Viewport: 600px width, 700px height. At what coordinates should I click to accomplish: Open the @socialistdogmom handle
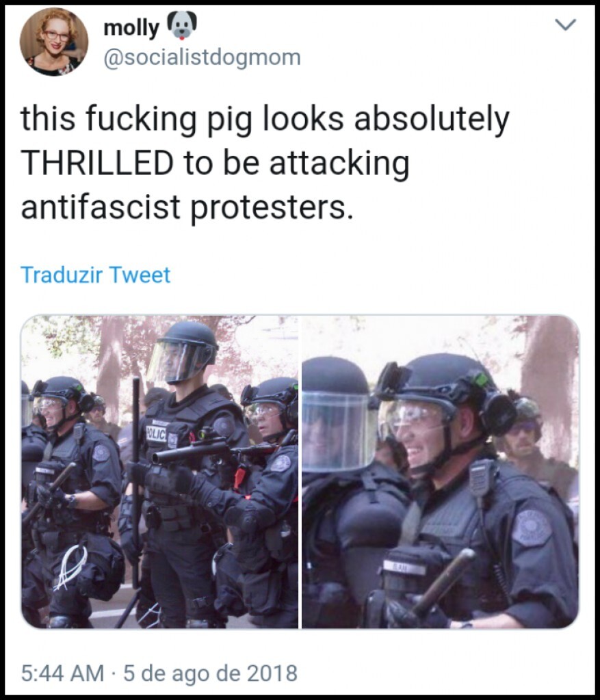coord(202,58)
